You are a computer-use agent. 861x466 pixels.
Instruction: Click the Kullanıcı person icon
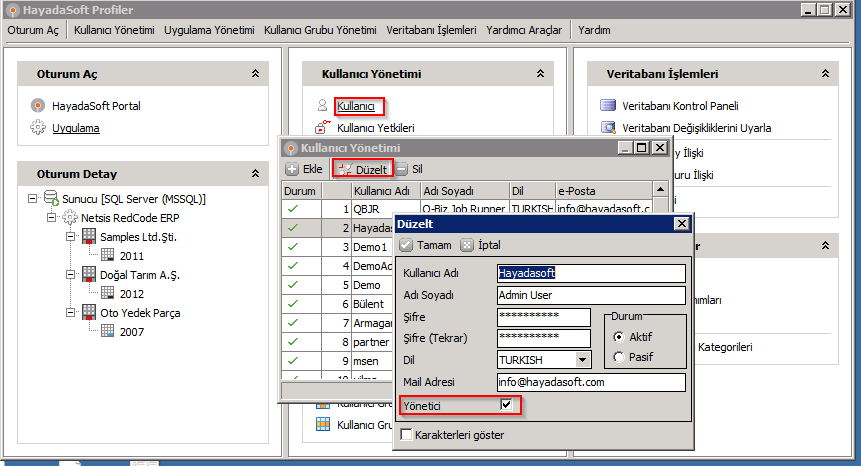[322, 105]
